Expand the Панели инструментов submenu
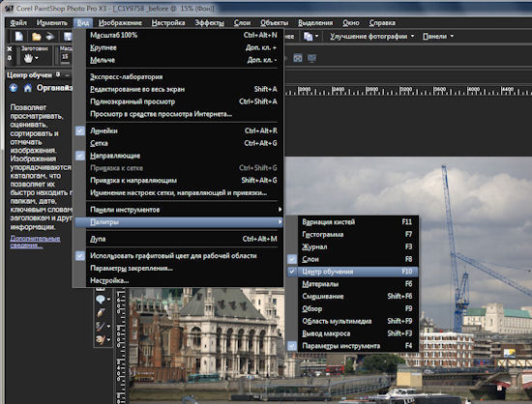 pyautogui.click(x=179, y=210)
